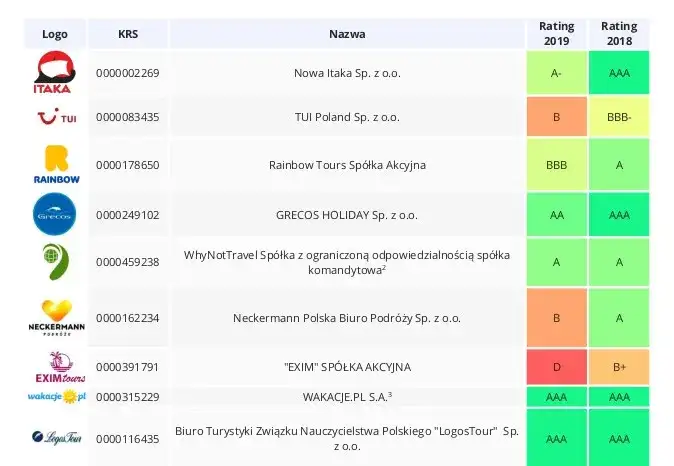Click the wakacje.pl logo
Viewport: 674px width, 466px height.
point(54,397)
